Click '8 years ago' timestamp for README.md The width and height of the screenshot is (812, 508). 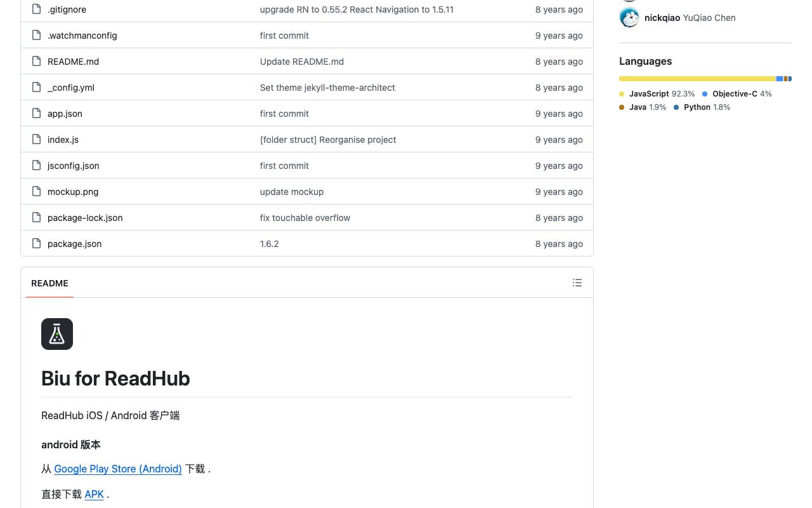[x=559, y=62]
